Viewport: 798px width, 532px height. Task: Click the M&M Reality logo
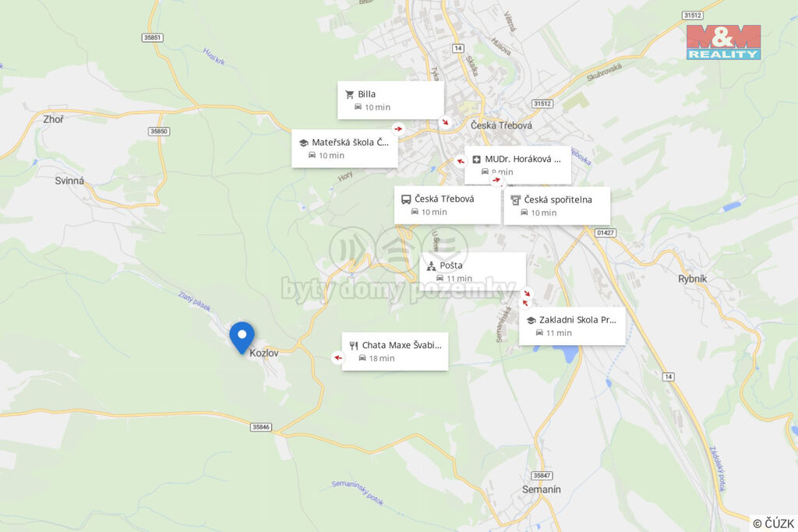[723, 42]
